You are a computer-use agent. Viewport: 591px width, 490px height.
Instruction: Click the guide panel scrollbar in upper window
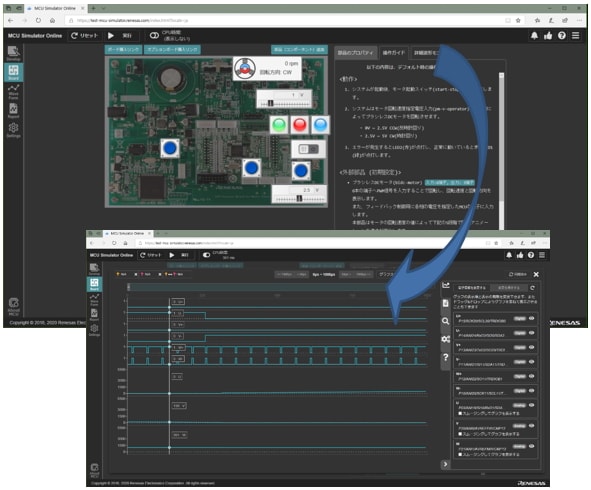pyautogui.click(x=501, y=138)
